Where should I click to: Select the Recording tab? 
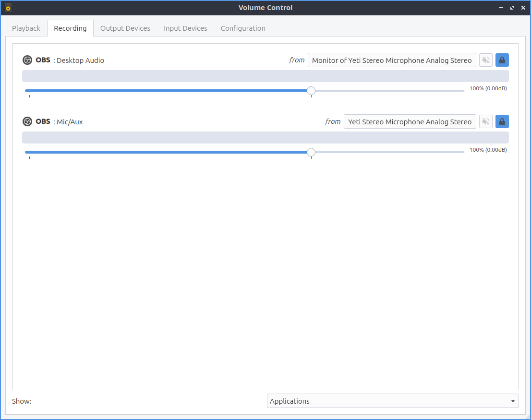tap(70, 28)
